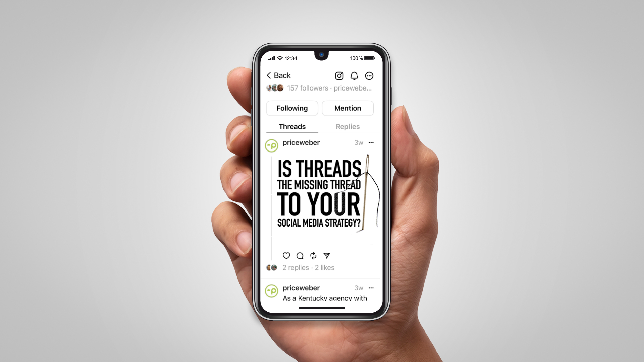Image resolution: width=644 pixels, height=362 pixels.
Task: Tap the more options ellipsis icon on first post
Action: pyautogui.click(x=371, y=142)
